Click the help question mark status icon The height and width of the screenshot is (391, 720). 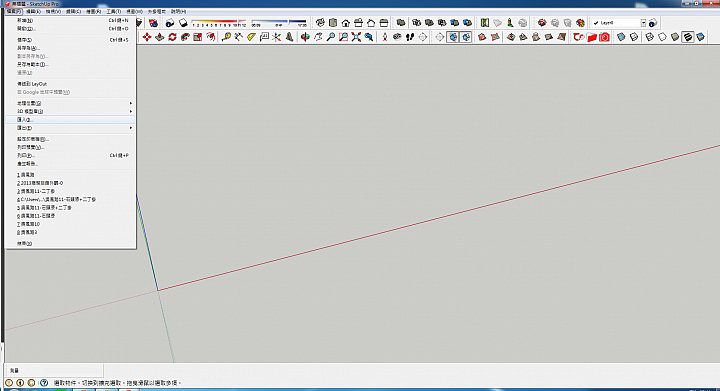tap(44, 382)
